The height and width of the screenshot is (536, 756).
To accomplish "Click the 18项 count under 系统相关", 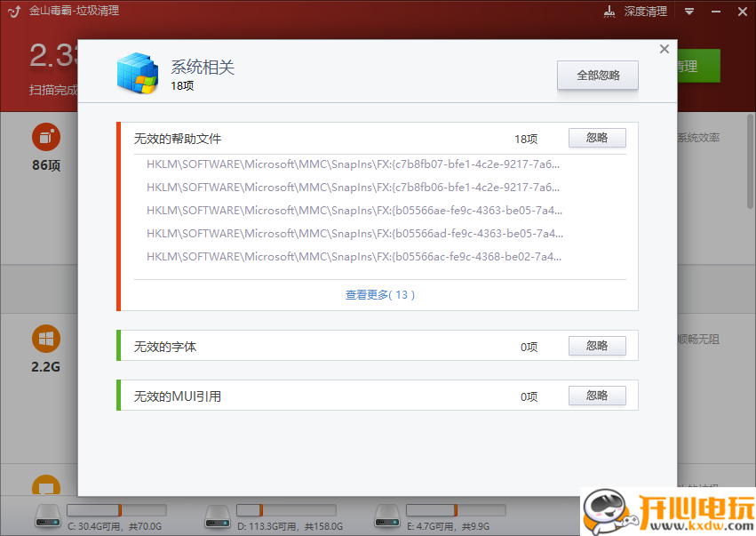I will click(182, 86).
